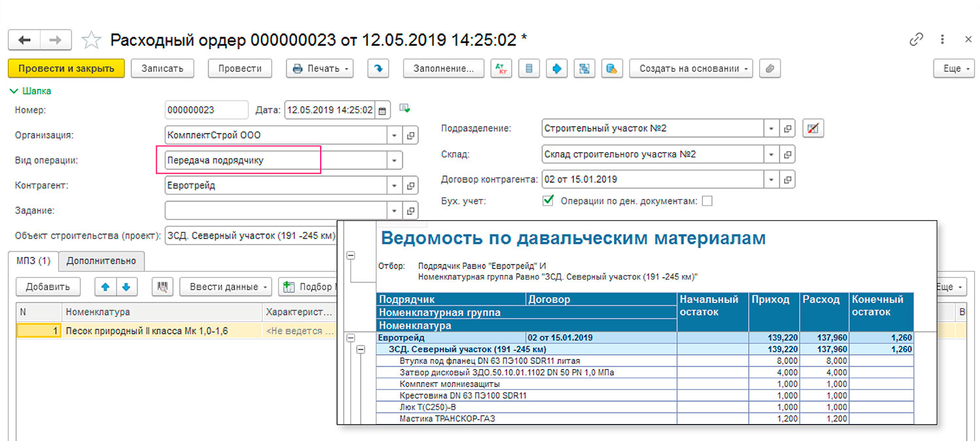Go back using the left arrow navigation button

(24, 41)
